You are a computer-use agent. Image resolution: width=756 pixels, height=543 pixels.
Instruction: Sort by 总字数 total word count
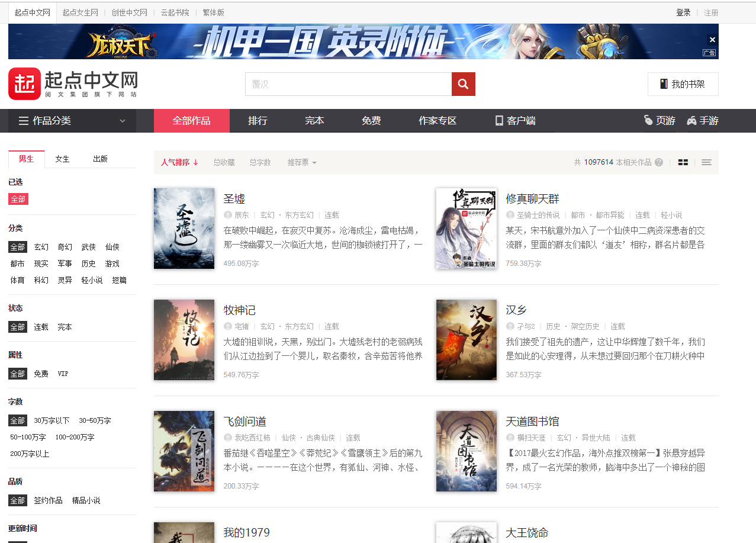pos(260,162)
